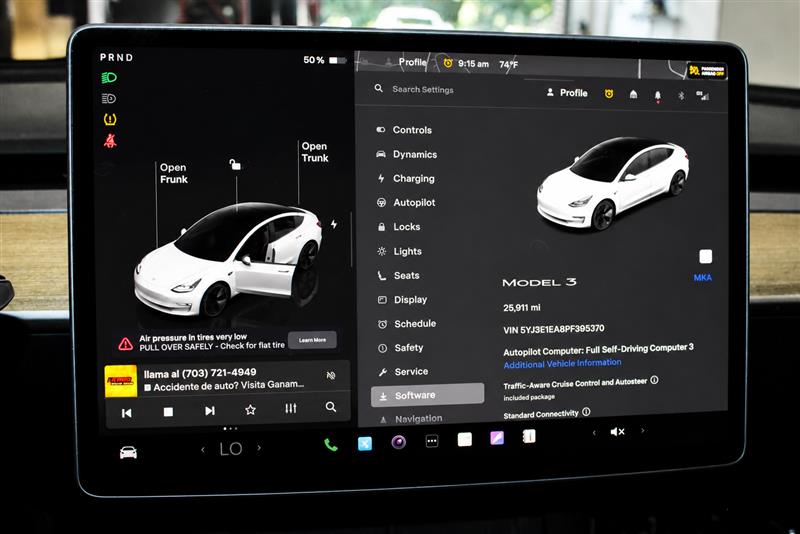The width and height of the screenshot is (800, 534).
Task: Open notifications bell icon
Action: pos(658,95)
